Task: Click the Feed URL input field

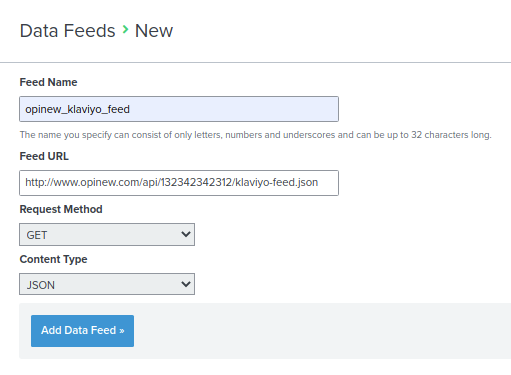Action: 179,183
